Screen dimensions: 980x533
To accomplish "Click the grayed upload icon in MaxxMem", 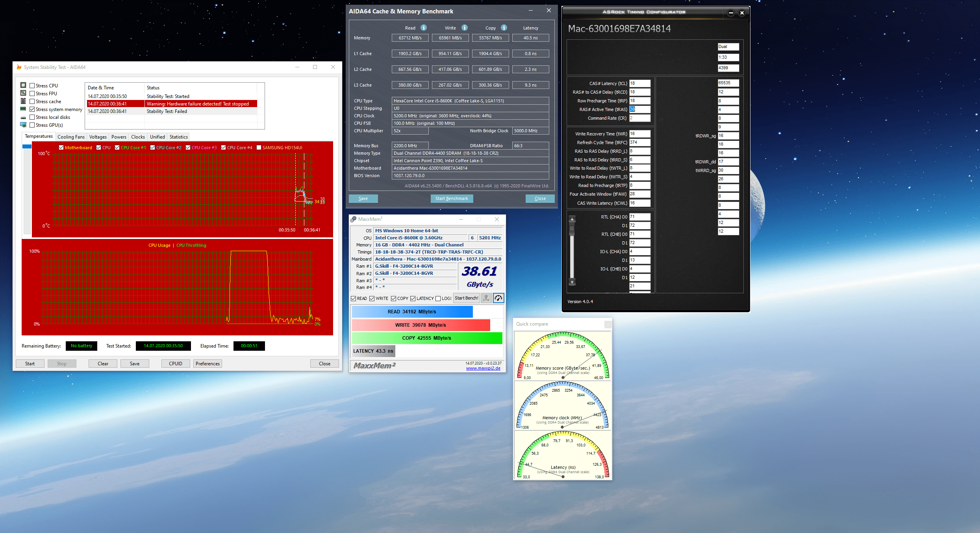I will [x=486, y=298].
